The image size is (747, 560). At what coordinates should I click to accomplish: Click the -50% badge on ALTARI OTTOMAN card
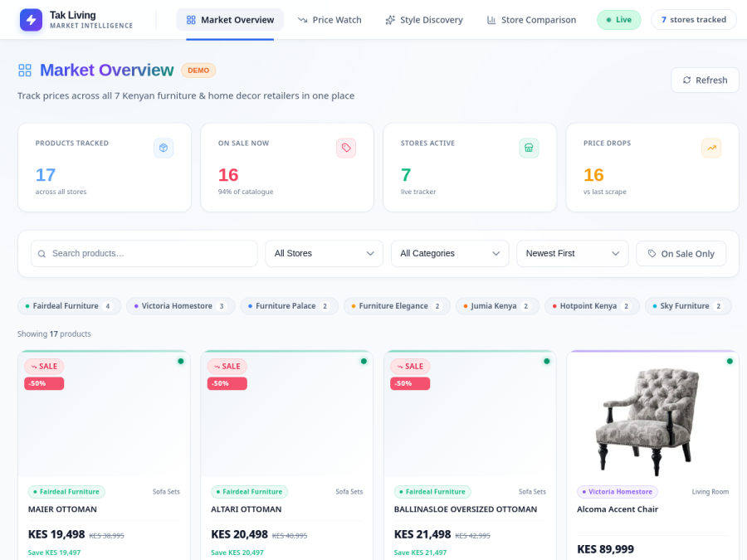(227, 383)
